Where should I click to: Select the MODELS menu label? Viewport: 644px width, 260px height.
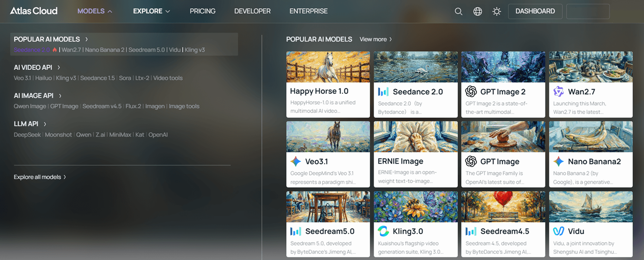(x=91, y=11)
